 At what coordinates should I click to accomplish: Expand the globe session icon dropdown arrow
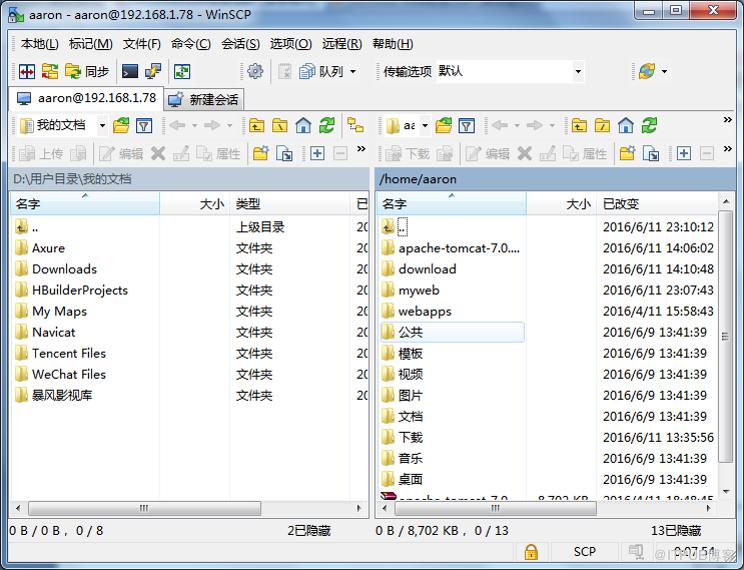(x=664, y=72)
